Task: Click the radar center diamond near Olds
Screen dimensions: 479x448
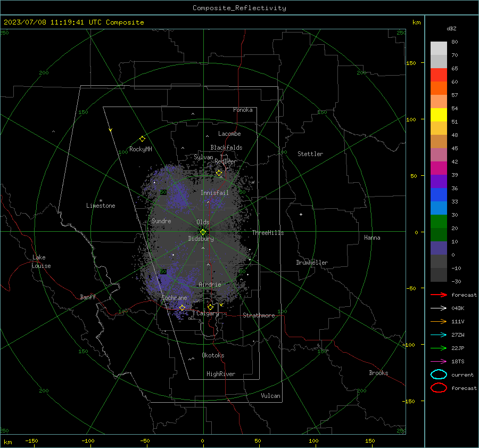Action: point(203,232)
